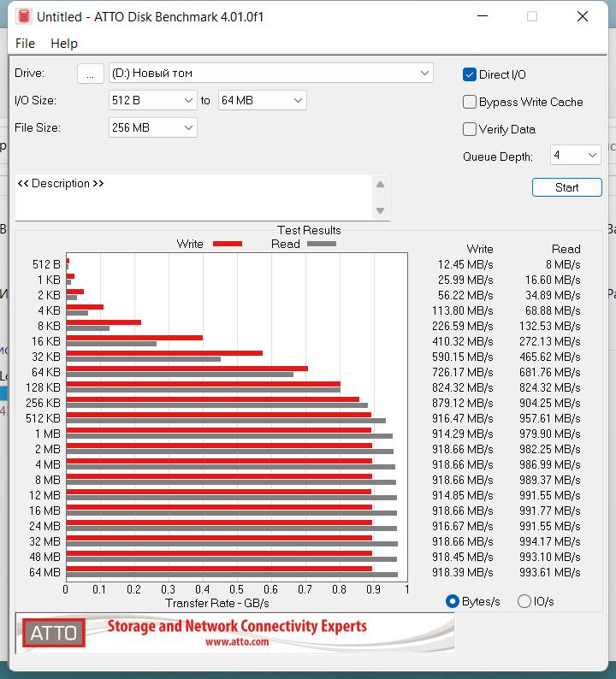Click the 916.47 MB/s write value
Image resolution: width=616 pixels, height=679 pixels.
(463, 418)
